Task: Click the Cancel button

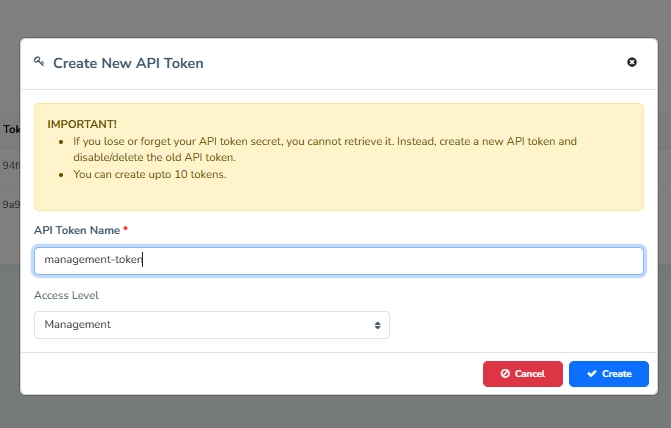Action: (523, 374)
